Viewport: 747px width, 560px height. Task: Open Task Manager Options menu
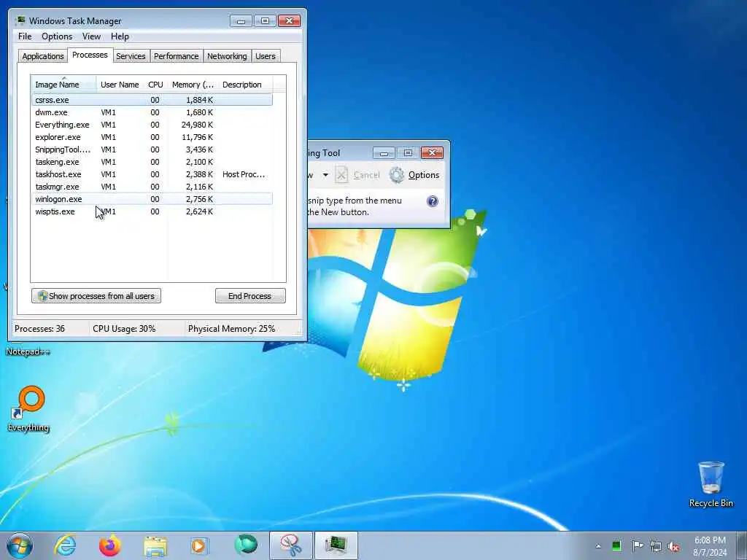point(57,36)
